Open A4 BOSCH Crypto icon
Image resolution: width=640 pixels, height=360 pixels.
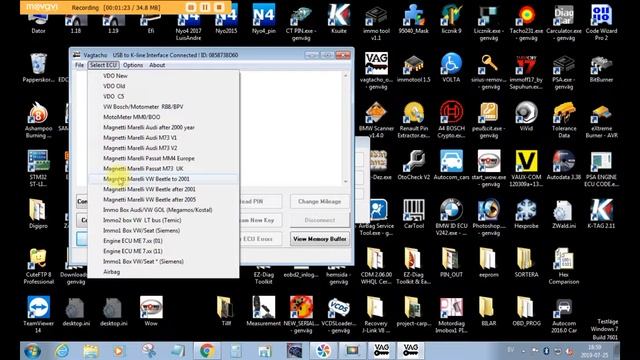pyautogui.click(x=451, y=120)
